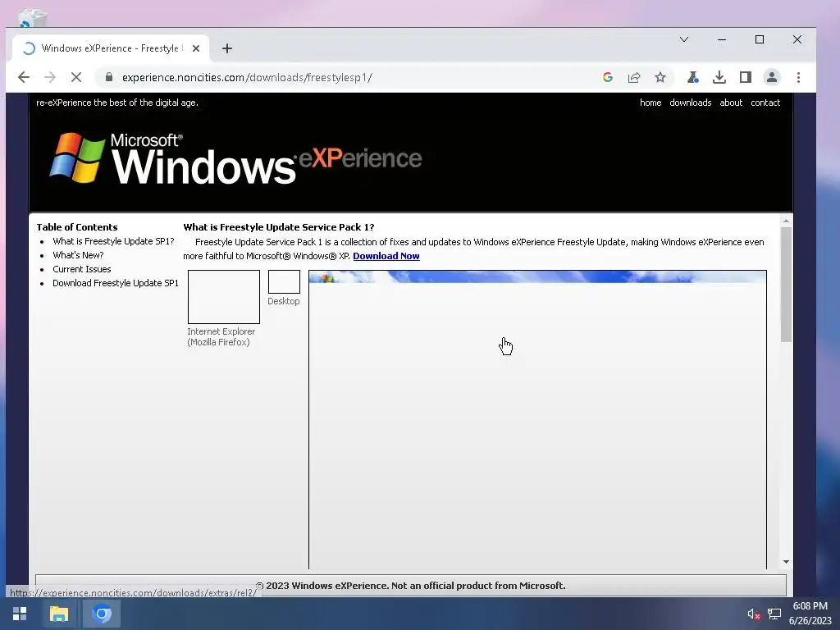This screenshot has height=630, width=840.
Task: Go back using the browser back arrow
Action: pyautogui.click(x=24, y=77)
